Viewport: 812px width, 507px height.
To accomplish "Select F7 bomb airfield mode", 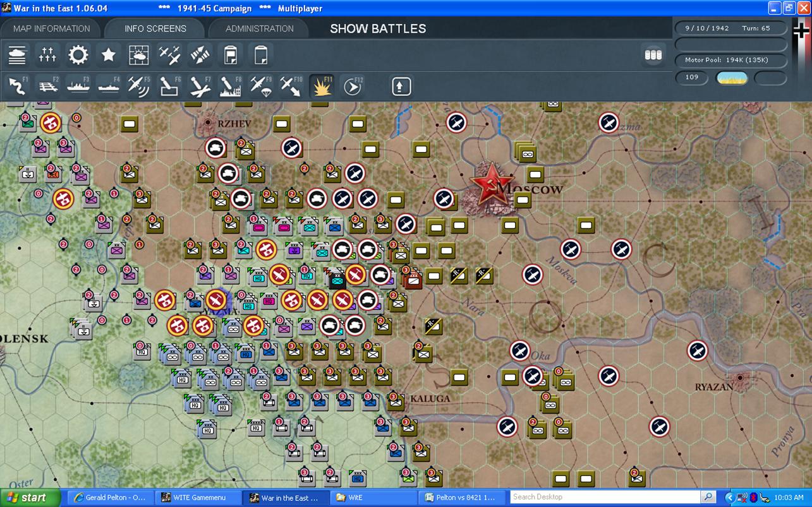I will (200, 85).
